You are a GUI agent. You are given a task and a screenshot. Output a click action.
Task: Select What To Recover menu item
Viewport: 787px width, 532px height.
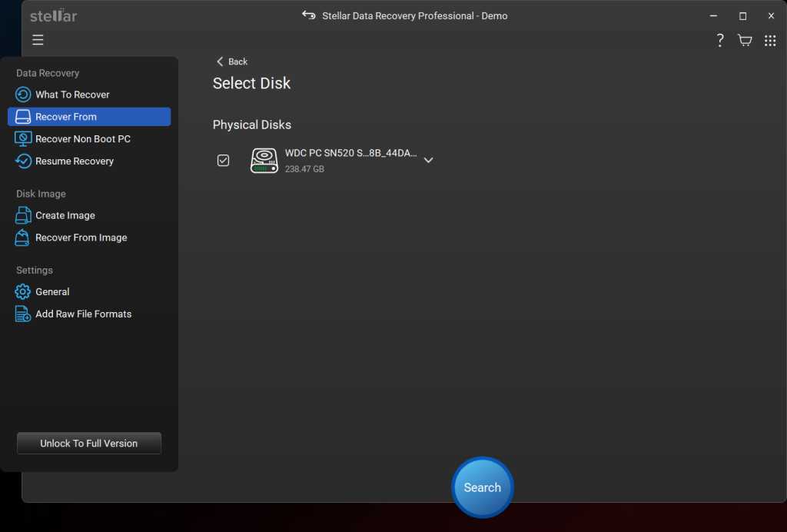point(89,95)
